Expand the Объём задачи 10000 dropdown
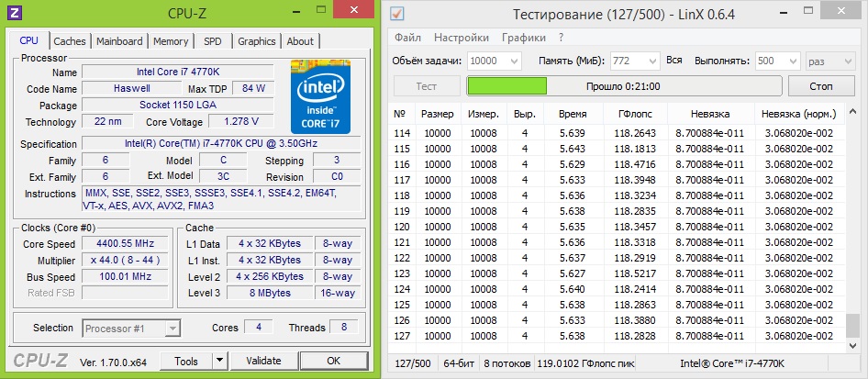 click(x=495, y=61)
